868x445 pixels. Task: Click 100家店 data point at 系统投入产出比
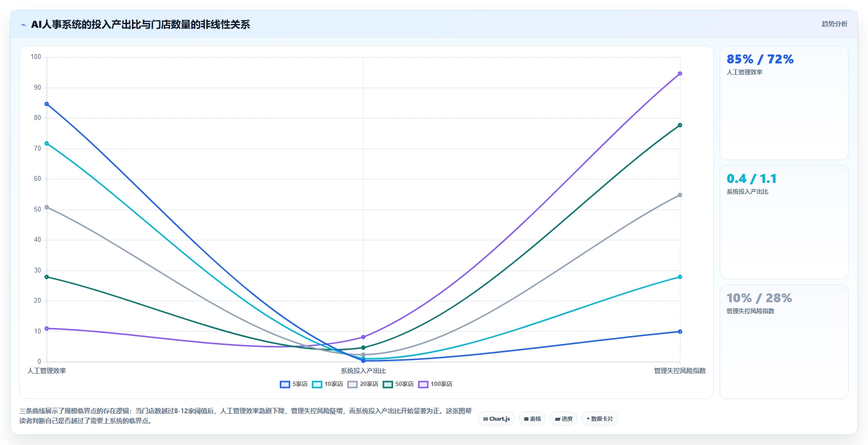(x=363, y=337)
